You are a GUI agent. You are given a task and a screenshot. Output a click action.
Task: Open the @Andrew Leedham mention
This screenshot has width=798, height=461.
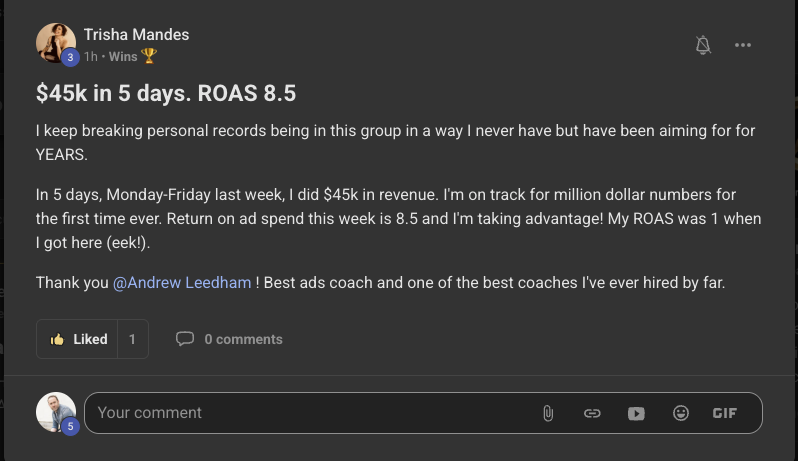pos(182,283)
